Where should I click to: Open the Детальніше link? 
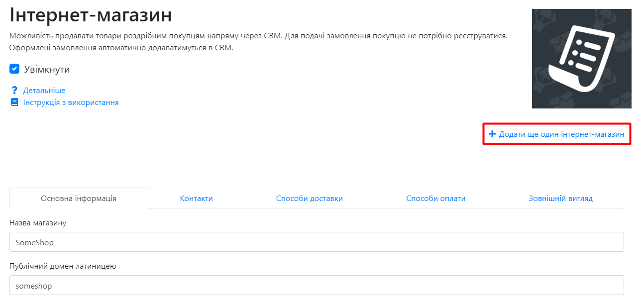44,91
